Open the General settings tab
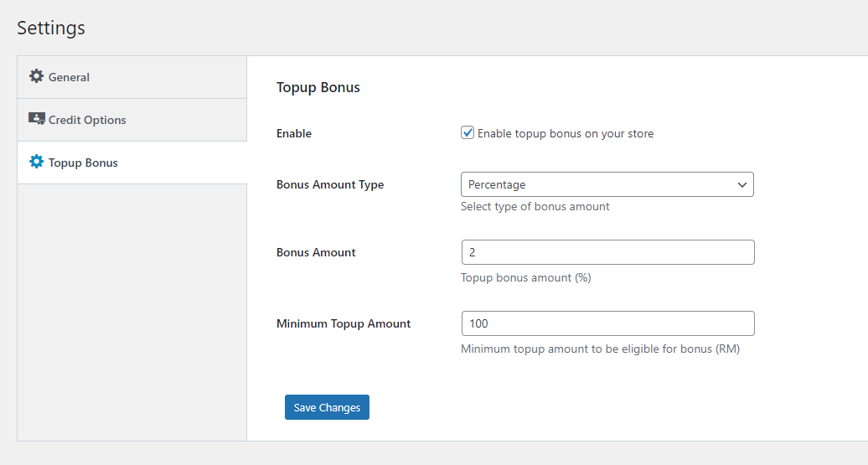The width and height of the screenshot is (868, 465). (132, 77)
